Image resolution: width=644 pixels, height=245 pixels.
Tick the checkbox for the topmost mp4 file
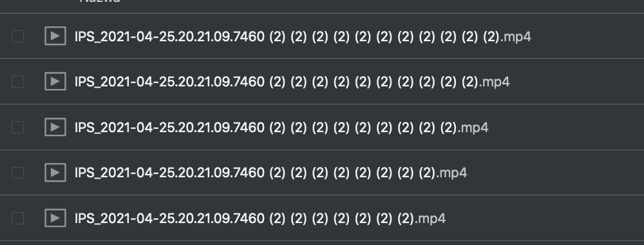click(17, 36)
